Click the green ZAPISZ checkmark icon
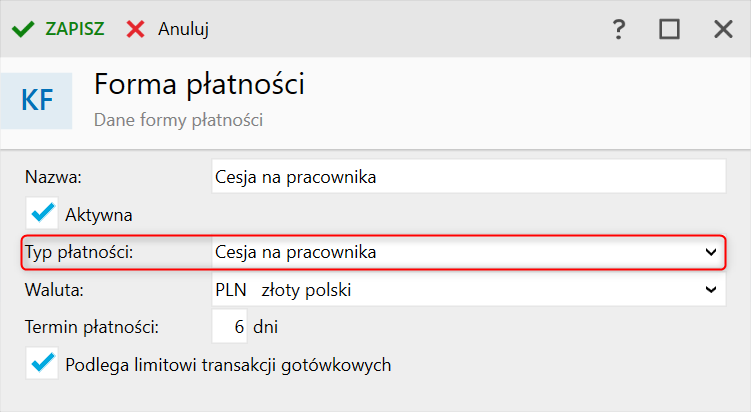The image size is (751, 412). [x=23, y=29]
